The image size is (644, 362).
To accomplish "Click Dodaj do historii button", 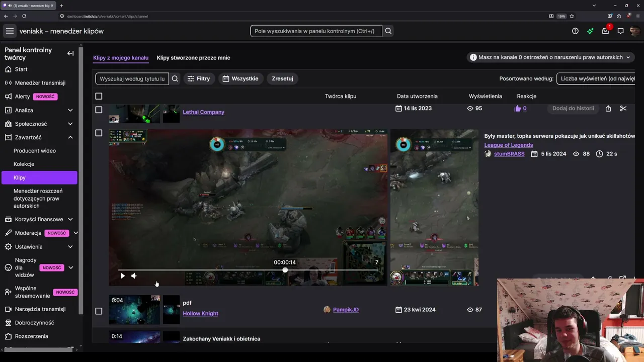I will (x=573, y=108).
